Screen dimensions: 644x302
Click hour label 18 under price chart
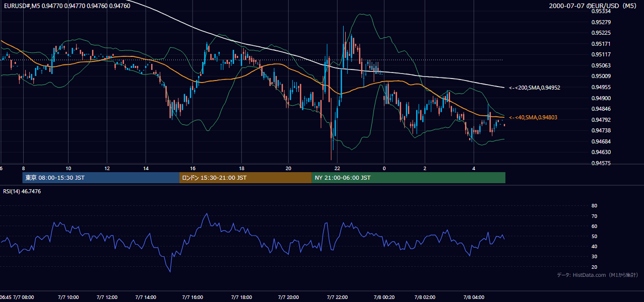pos(242,168)
